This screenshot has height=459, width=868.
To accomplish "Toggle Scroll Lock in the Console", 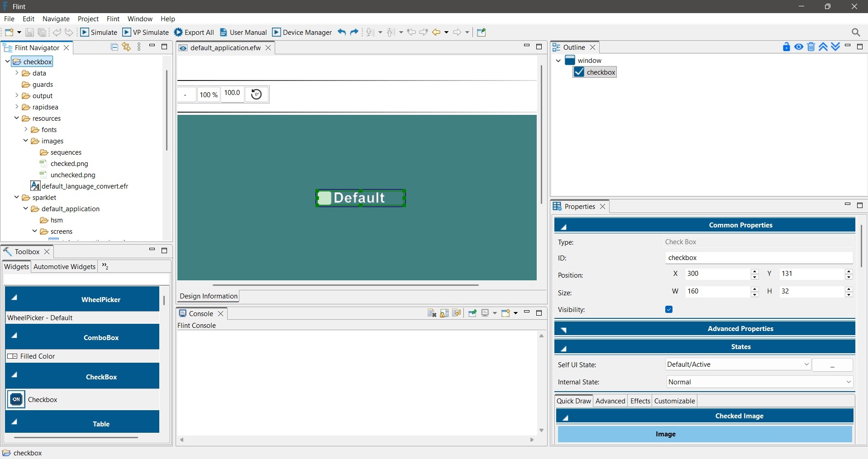I will click(444, 313).
